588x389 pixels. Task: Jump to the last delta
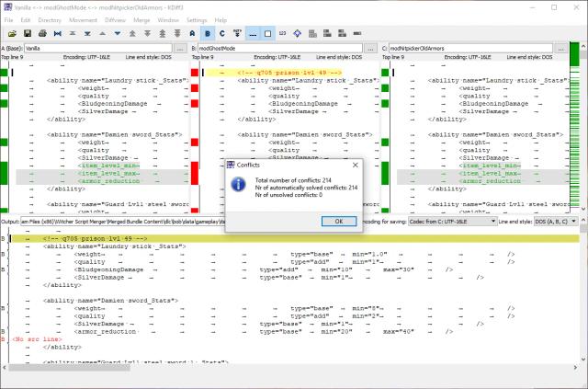pos(87,33)
